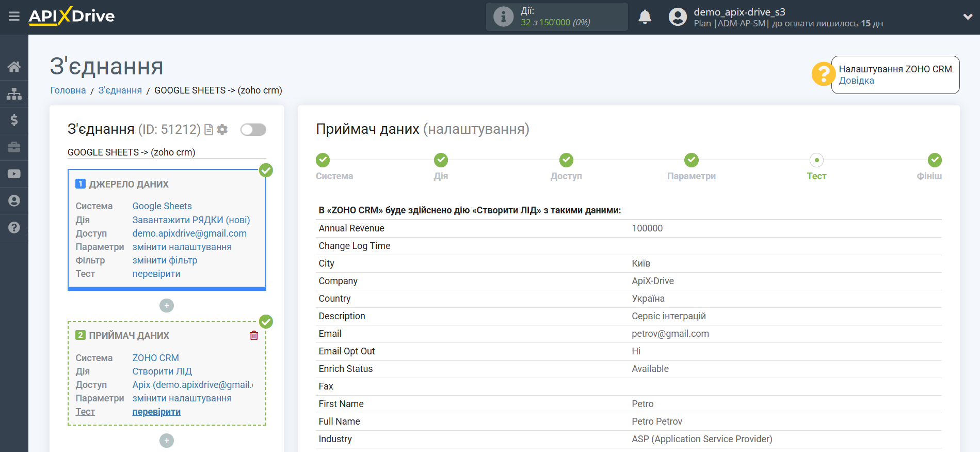Go to Доступ wizard step
This screenshot has width=980, height=452.
[x=566, y=160]
